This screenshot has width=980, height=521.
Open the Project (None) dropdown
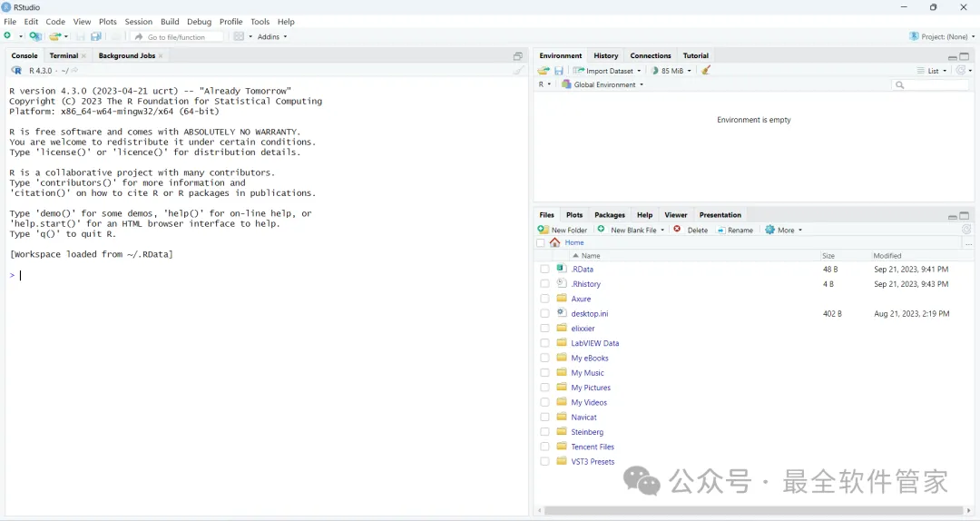coord(944,36)
